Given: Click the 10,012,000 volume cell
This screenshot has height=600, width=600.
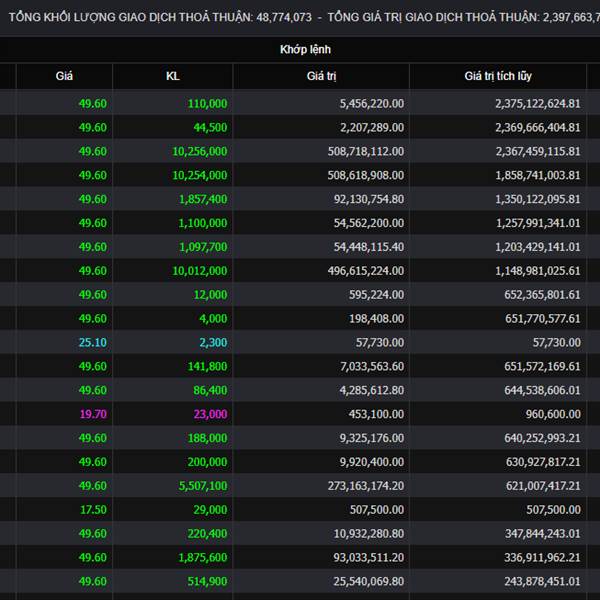Looking at the screenshot, I should (x=173, y=271).
